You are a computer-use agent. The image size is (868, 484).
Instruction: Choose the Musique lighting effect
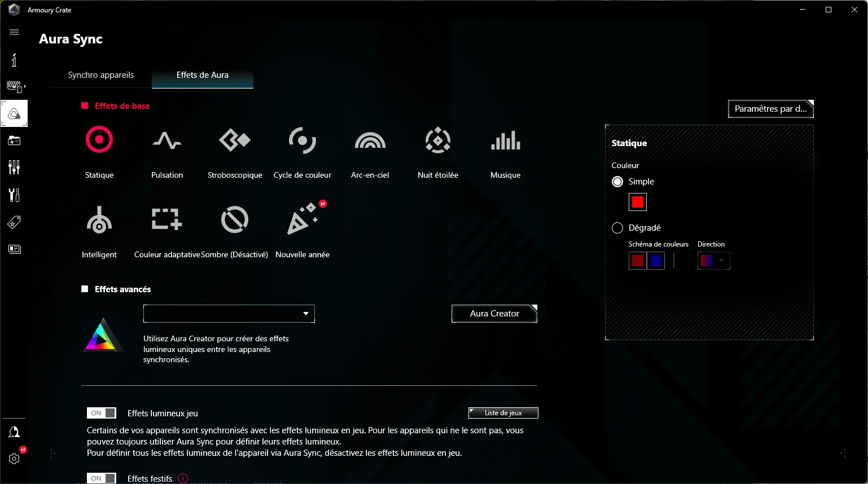point(506,140)
